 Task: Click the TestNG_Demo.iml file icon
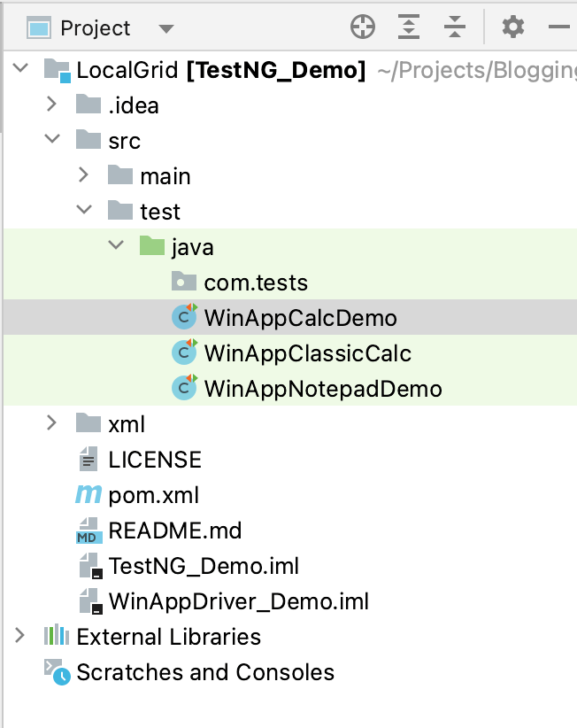pyautogui.click(x=91, y=566)
